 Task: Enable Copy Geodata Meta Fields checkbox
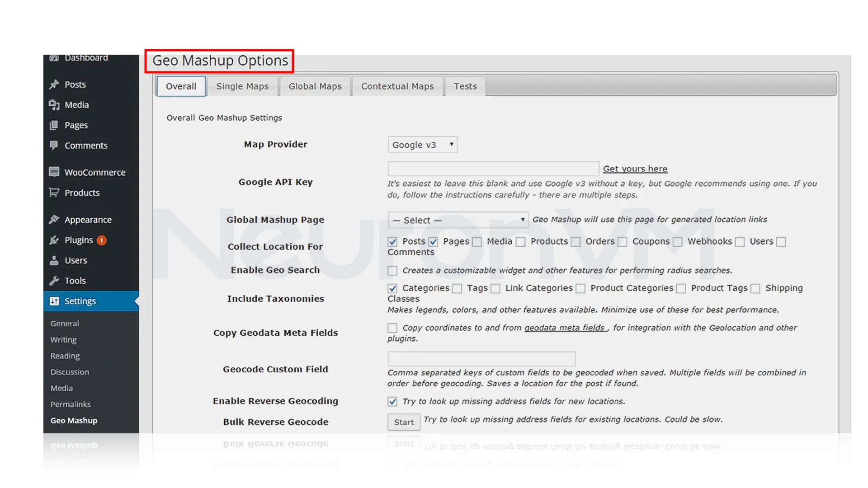pos(392,328)
